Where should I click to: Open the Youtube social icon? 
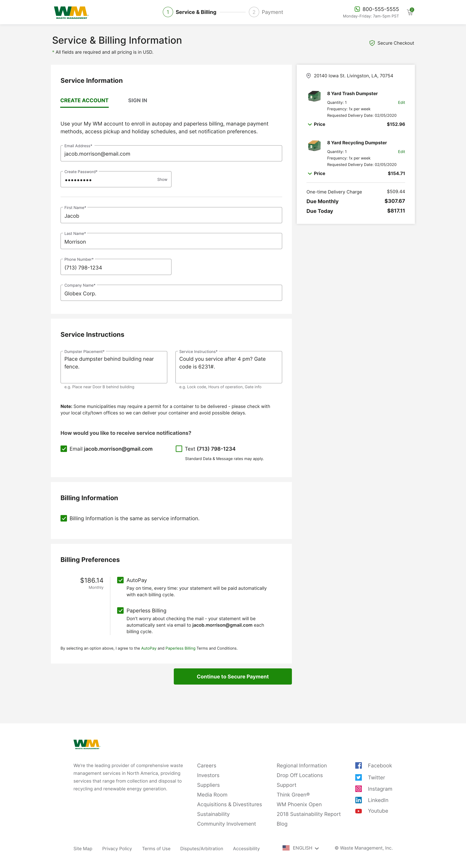[x=359, y=811]
